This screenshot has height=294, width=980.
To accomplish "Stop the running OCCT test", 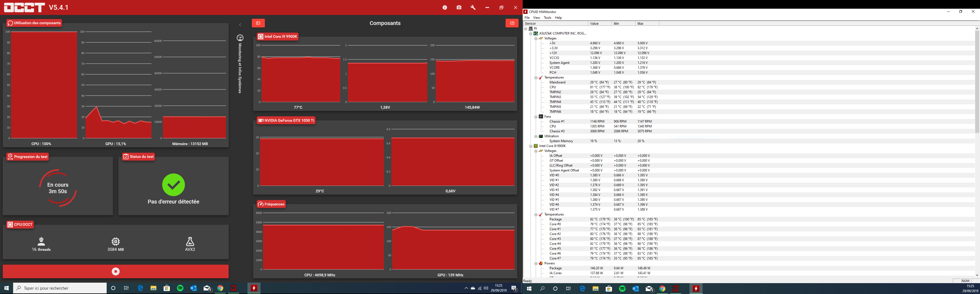I will [116, 271].
